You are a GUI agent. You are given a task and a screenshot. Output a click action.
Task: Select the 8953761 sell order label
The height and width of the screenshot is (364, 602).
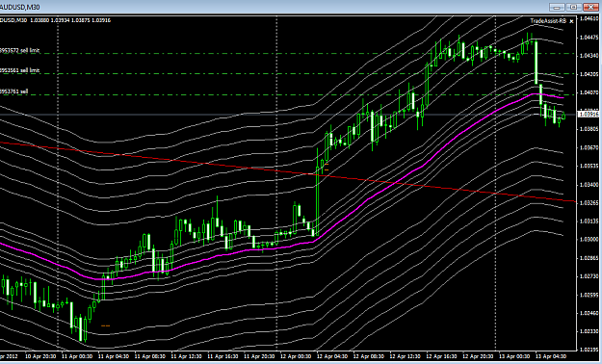tap(13, 91)
